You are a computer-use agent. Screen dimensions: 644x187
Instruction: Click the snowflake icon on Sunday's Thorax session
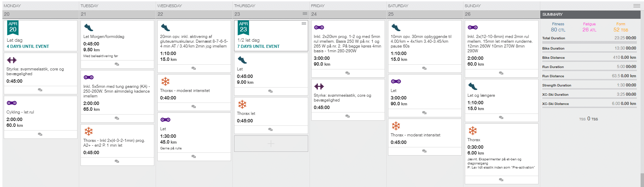(x=473, y=131)
